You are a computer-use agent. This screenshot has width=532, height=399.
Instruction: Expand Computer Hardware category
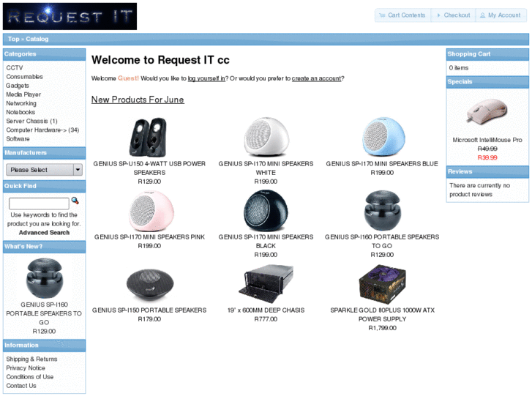click(42, 130)
